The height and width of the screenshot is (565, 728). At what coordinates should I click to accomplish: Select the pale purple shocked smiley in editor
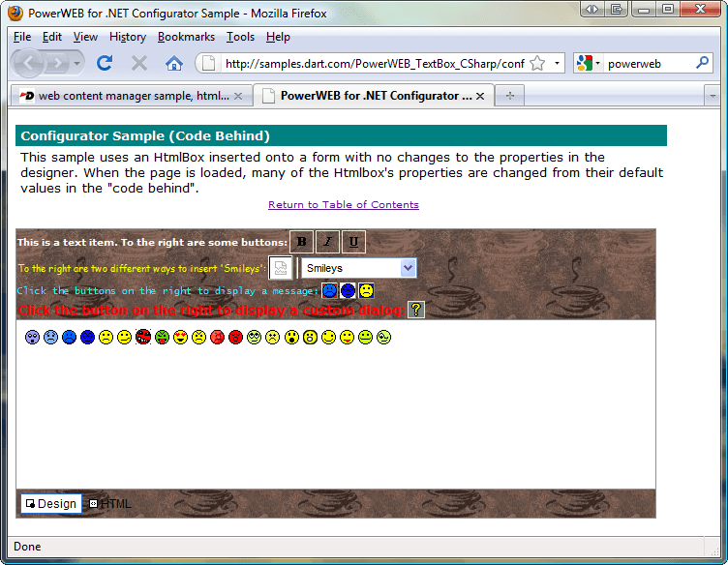coord(33,338)
